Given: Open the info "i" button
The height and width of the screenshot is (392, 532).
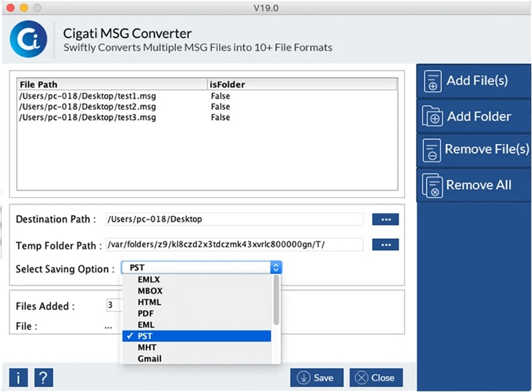Looking at the screenshot, I should (x=18, y=377).
